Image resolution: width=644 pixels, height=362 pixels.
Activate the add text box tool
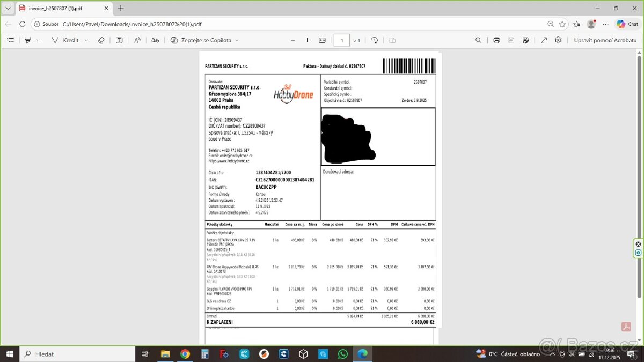point(119,40)
